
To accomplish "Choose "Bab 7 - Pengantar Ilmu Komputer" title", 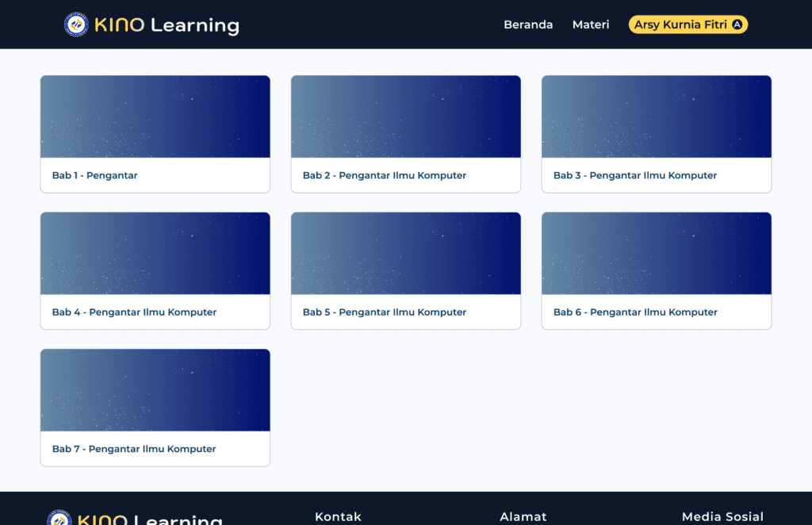I will [134, 449].
